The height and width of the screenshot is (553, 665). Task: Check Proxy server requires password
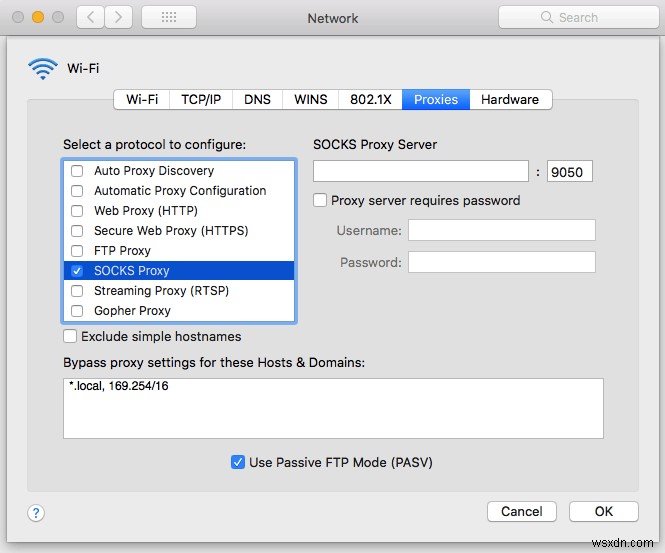point(320,200)
